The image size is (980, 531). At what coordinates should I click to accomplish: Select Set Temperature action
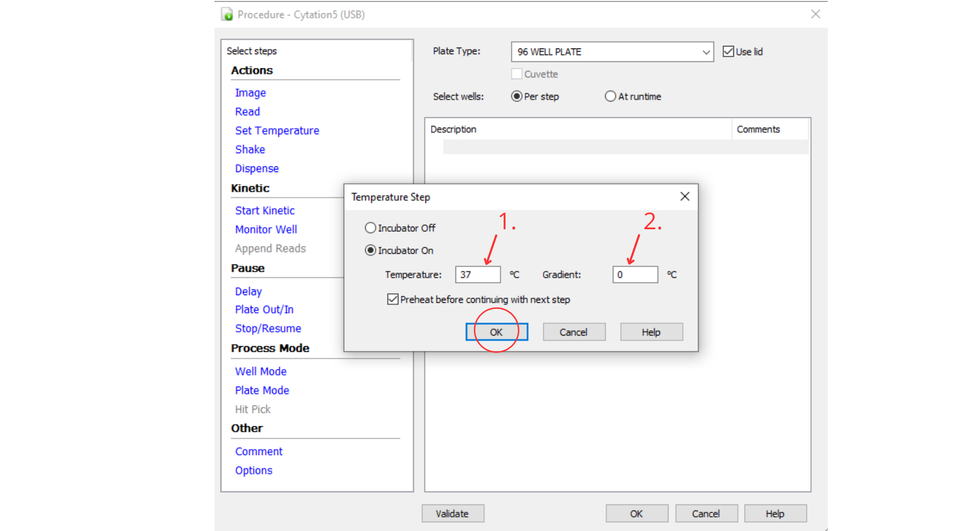tap(277, 131)
